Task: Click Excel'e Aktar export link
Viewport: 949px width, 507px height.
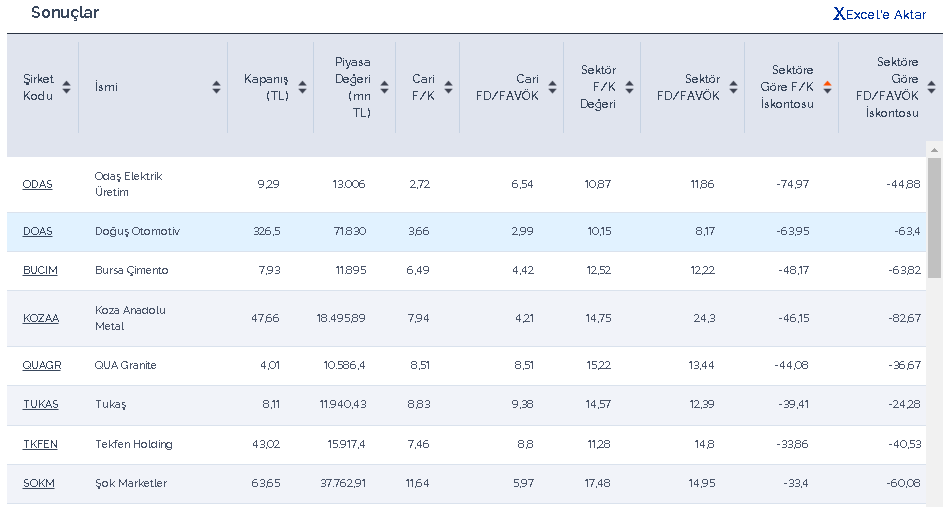Action: [x=880, y=14]
